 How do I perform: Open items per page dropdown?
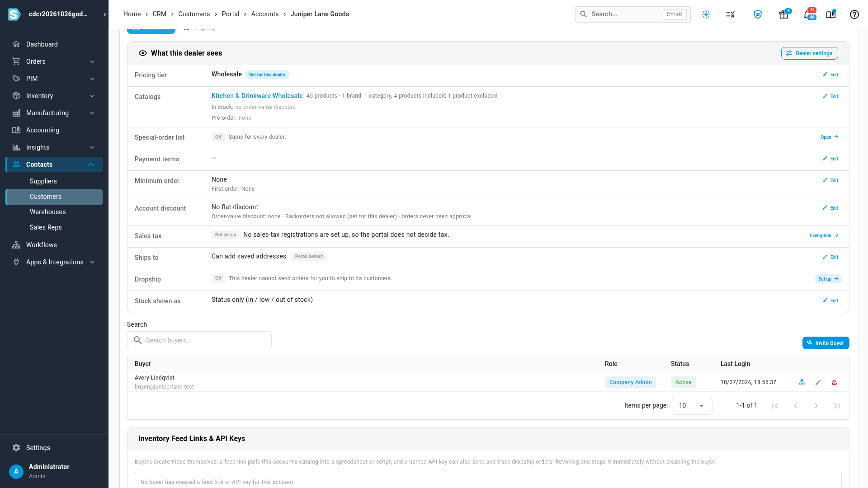692,406
